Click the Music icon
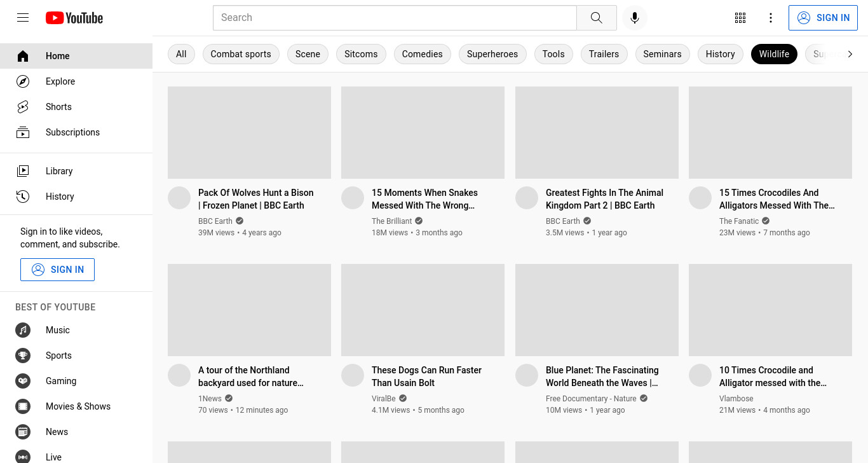This screenshot has width=868, height=463. pyautogui.click(x=23, y=330)
